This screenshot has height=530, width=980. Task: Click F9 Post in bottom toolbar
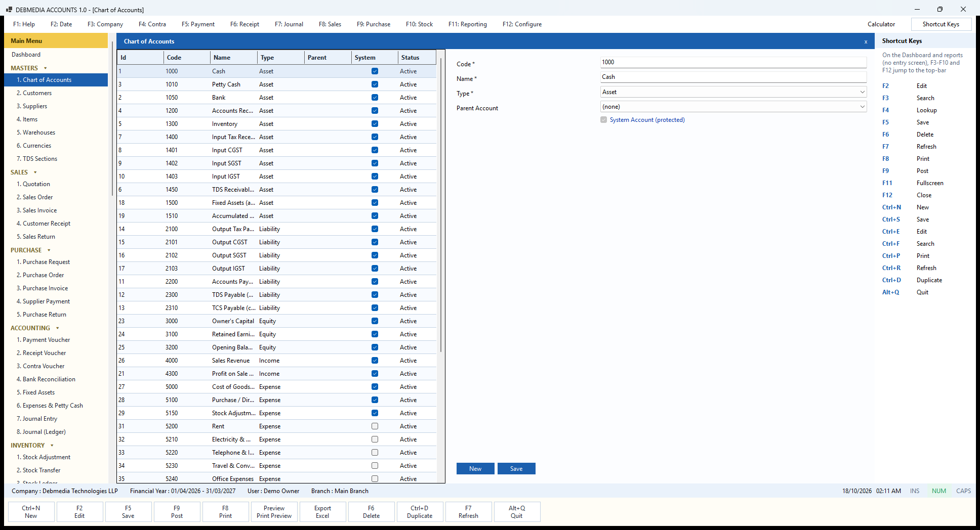pos(177,512)
